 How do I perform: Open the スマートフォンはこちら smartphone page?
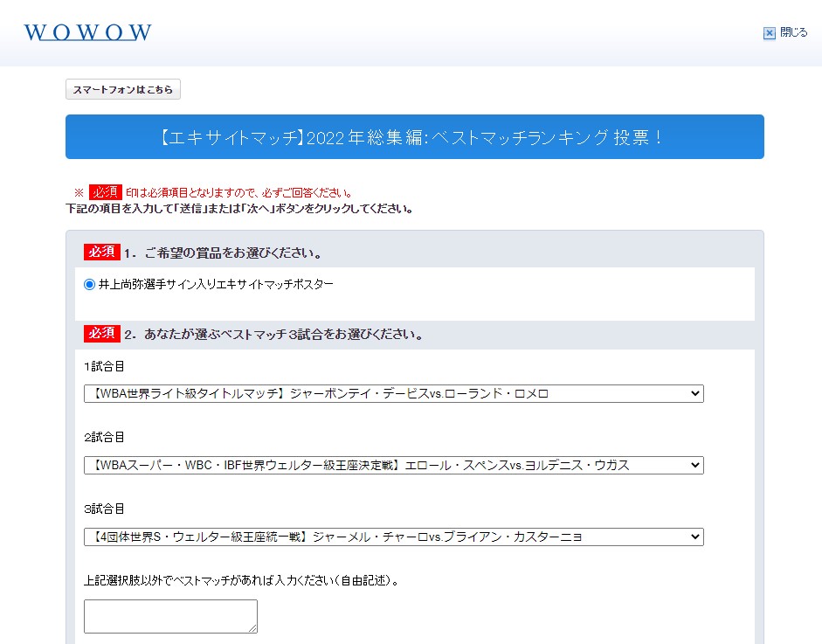coord(123,89)
